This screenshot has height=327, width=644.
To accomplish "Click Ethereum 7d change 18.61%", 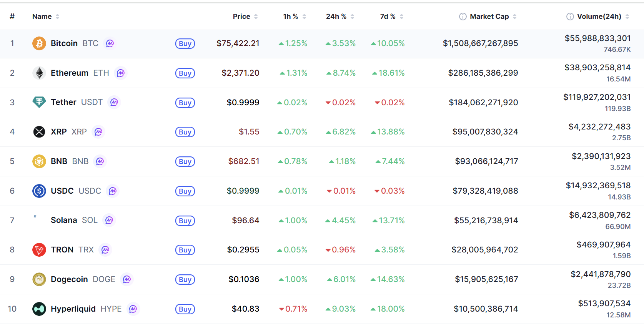I will pos(388,73).
